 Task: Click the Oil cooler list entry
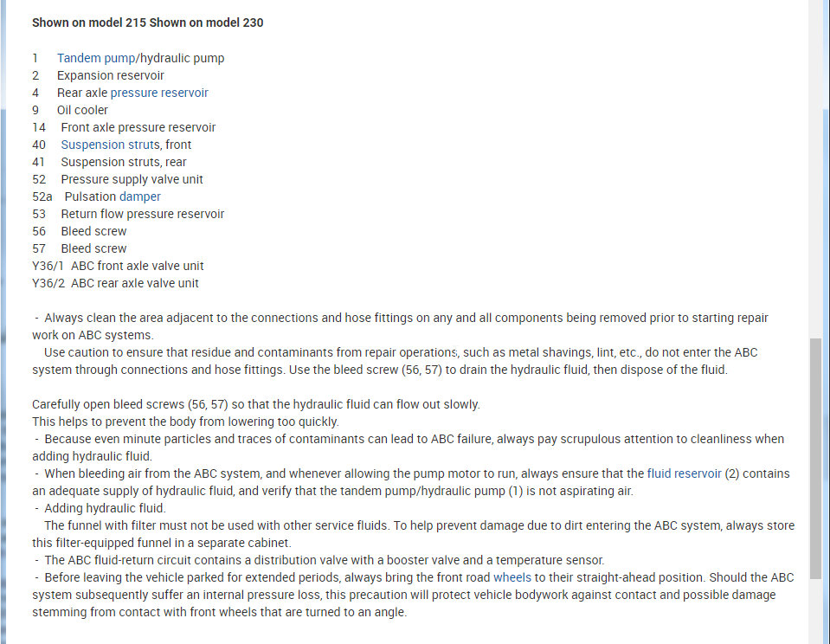pyautogui.click(x=82, y=110)
